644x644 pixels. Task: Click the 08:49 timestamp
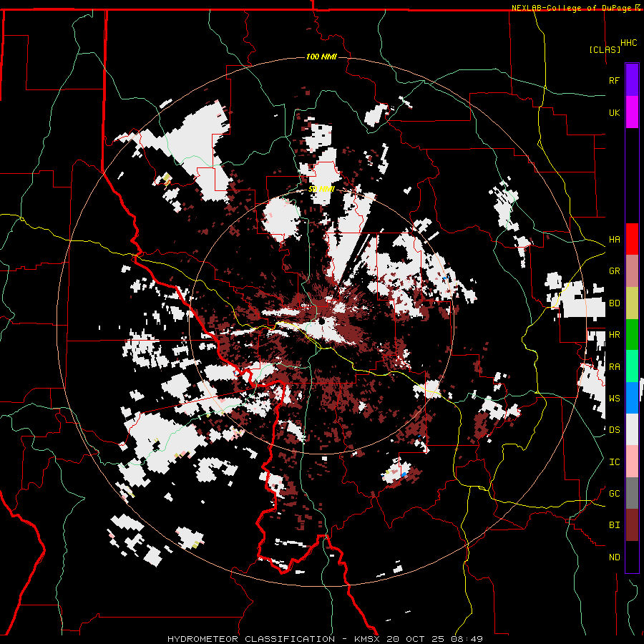coord(466,639)
